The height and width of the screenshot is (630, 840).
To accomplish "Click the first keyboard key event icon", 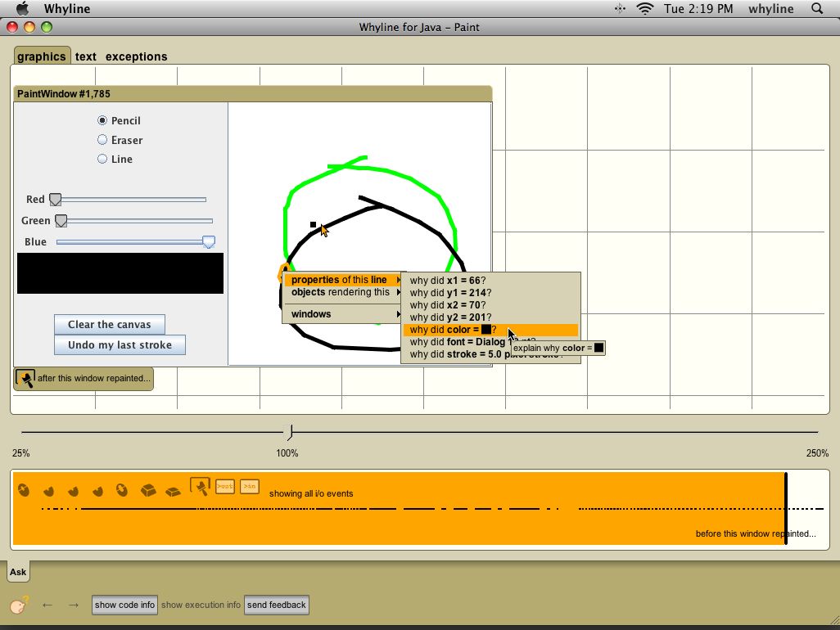I will 148,490.
